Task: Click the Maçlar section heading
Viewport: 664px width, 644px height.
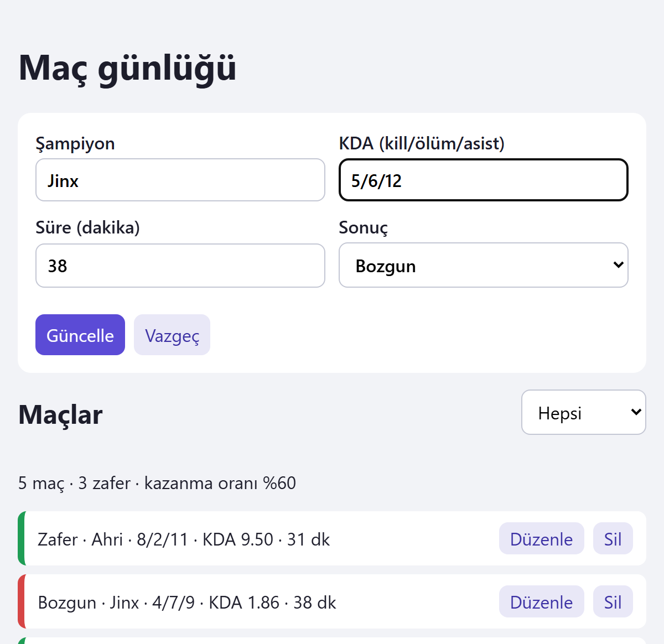Action: point(60,414)
